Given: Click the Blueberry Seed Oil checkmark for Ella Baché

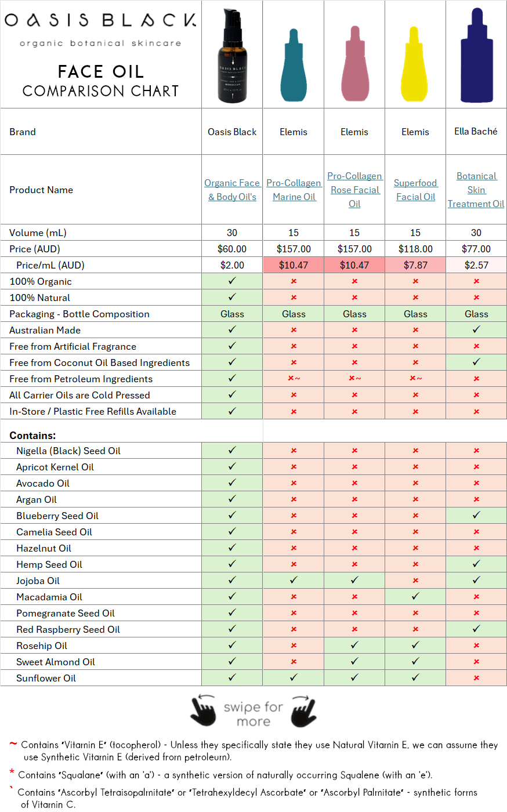Looking at the screenshot, I should 476,515.
